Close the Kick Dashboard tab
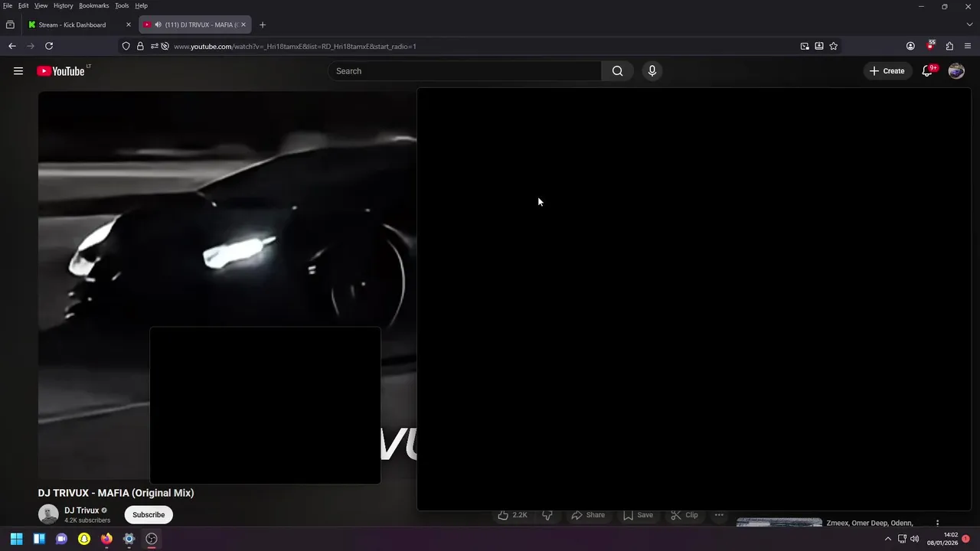980x551 pixels. 129,24
